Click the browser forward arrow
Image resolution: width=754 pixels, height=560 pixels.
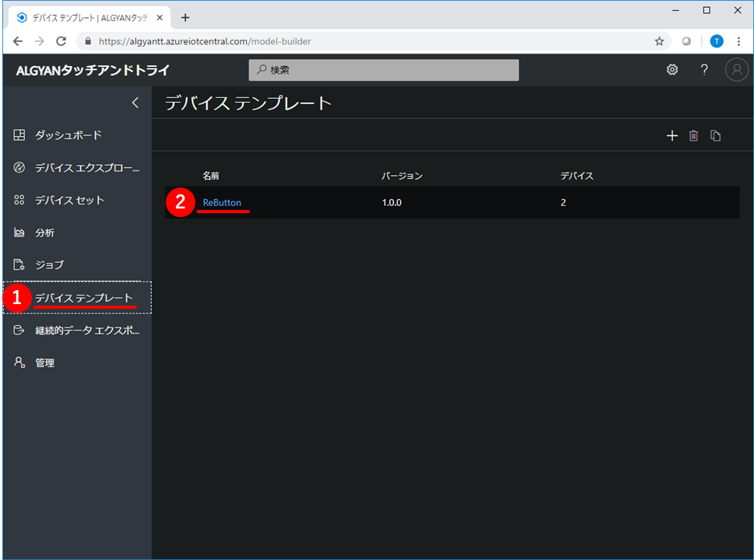coord(40,41)
